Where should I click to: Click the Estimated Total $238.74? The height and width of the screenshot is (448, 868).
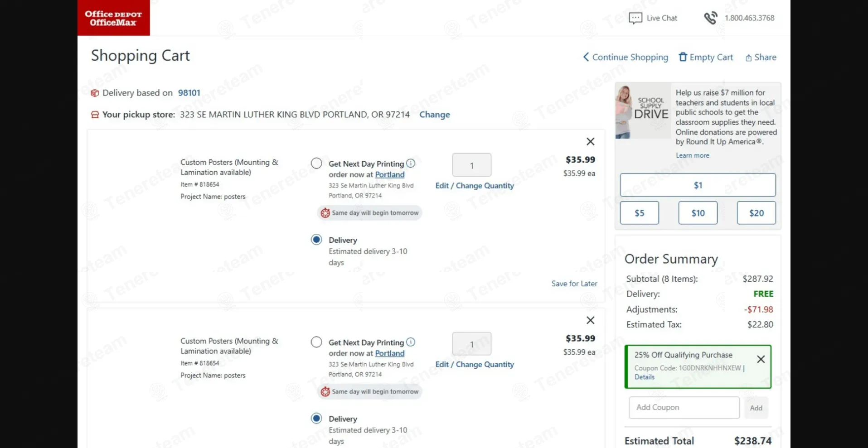(752, 441)
